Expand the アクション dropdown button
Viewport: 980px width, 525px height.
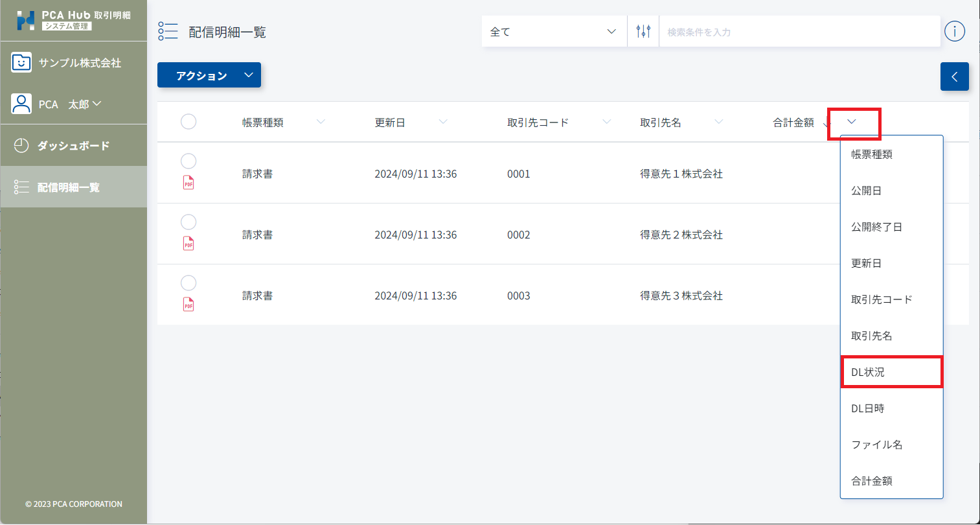[209, 75]
